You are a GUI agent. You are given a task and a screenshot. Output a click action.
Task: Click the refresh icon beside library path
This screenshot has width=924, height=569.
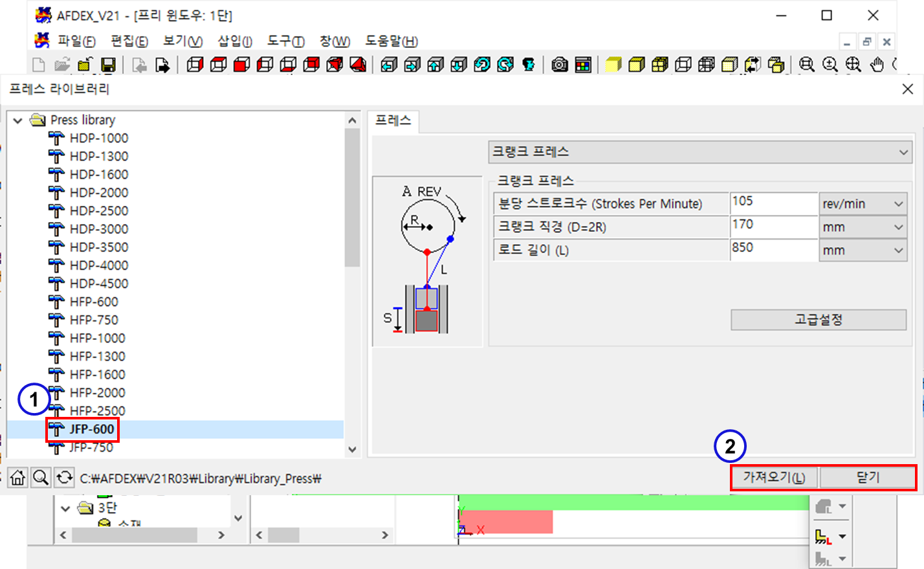click(64, 478)
